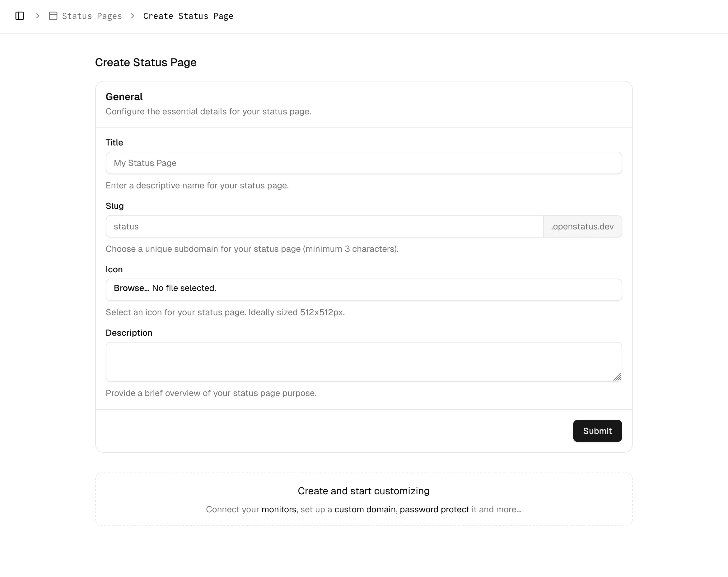Select the Create Status Page breadcrumb item

point(188,16)
